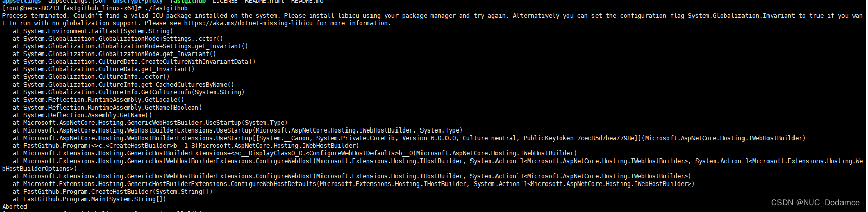Click the FastGithub.Program.Main(System.String[]) line
This screenshot has width=868, height=212.
click(x=89, y=199)
